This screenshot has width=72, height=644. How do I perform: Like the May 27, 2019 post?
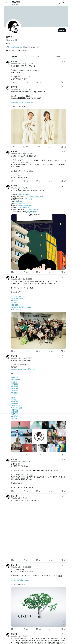[39, 82]
